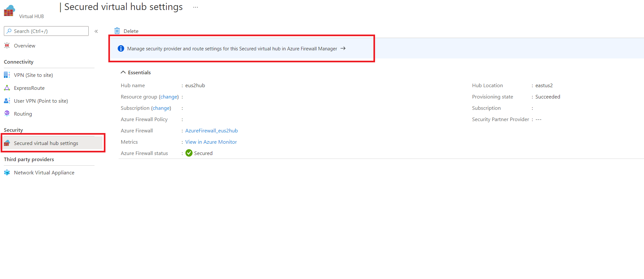Click the hub name value eus2hub

click(x=195, y=86)
